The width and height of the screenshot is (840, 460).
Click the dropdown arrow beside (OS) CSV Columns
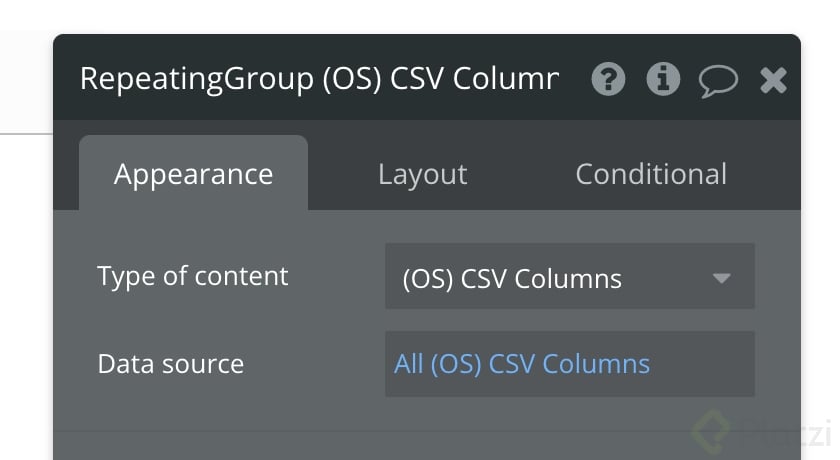click(x=722, y=278)
